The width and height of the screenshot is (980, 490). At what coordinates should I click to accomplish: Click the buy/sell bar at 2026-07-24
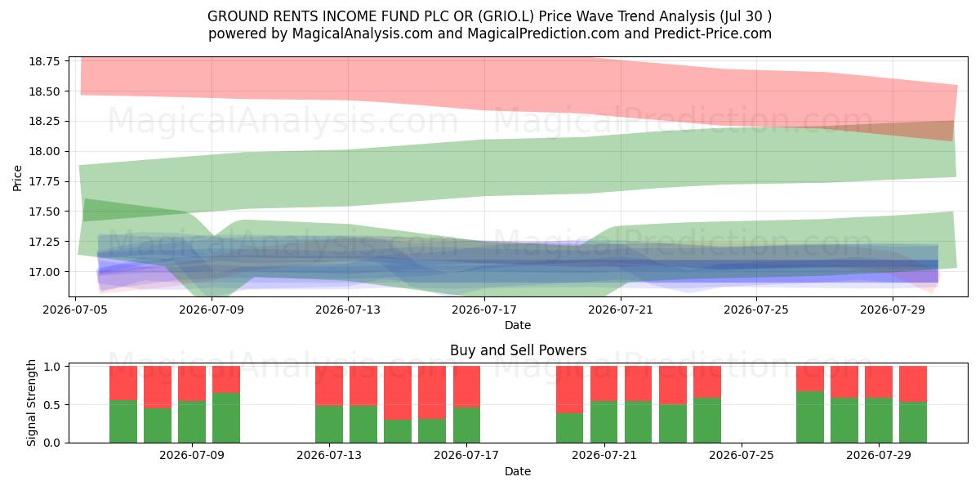coord(707,404)
